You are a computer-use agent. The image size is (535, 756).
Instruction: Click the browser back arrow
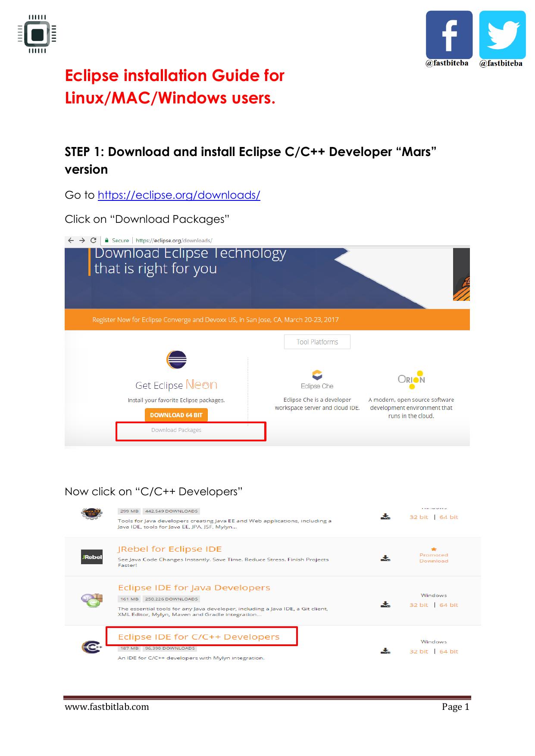pos(71,241)
